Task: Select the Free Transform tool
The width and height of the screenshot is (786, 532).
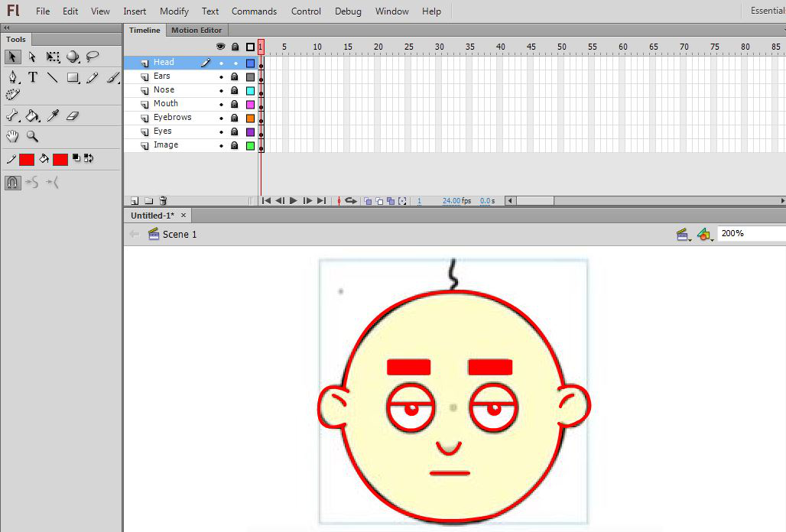Action: point(53,57)
